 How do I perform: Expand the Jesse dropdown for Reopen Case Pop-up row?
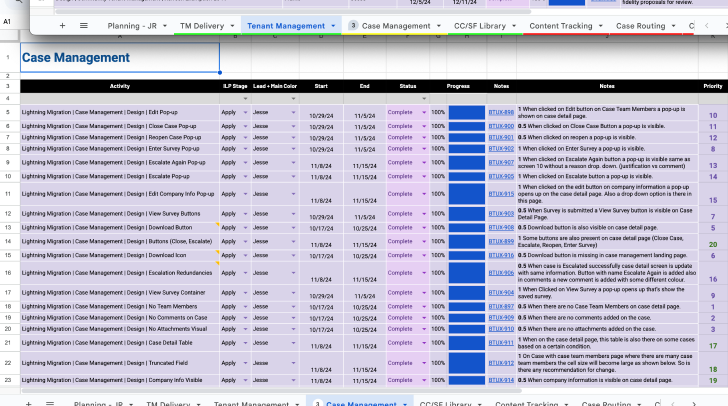point(292,138)
